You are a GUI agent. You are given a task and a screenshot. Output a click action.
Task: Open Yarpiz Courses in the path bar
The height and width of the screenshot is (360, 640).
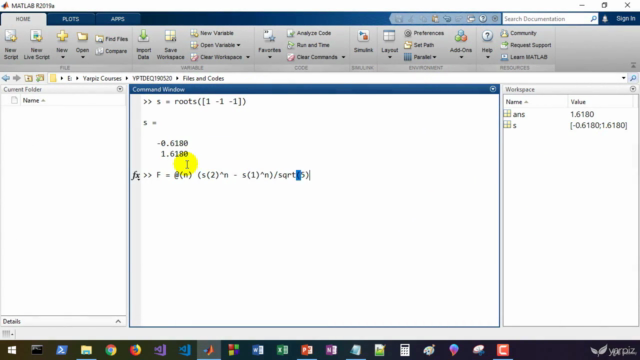102,78
